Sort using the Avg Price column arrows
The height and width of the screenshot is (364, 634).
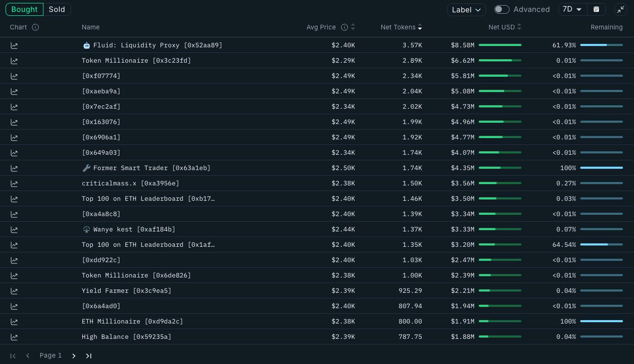353,27
